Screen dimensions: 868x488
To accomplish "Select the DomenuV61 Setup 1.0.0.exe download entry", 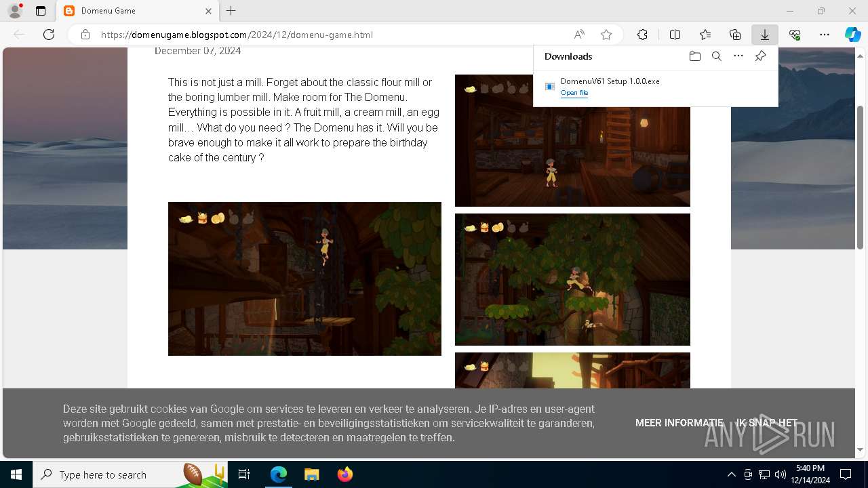I will pyautogui.click(x=655, y=87).
